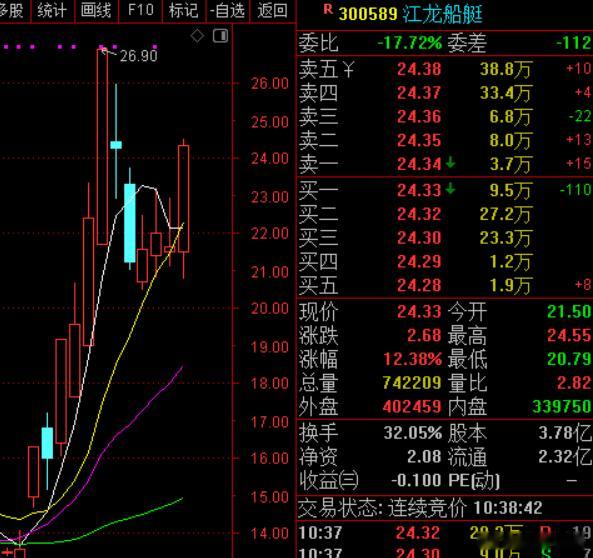
Task: Click the 卖四 price 24.37
Action: [x=419, y=93]
